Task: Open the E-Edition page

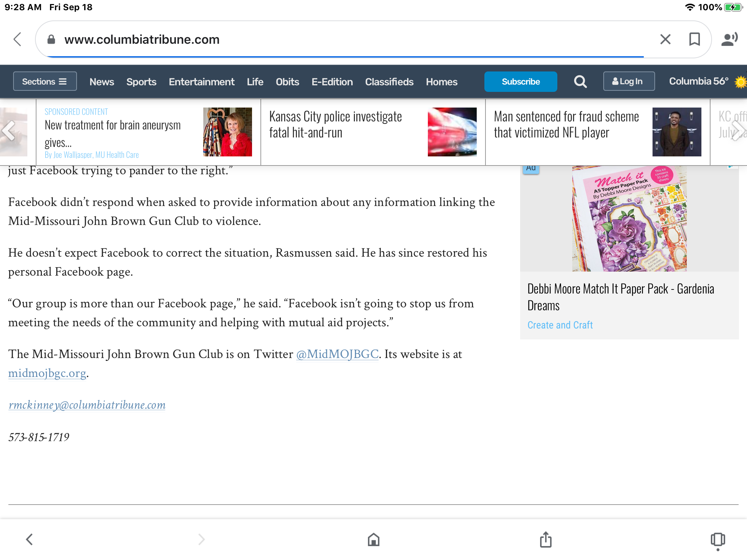Action: click(x=332, y=82)
